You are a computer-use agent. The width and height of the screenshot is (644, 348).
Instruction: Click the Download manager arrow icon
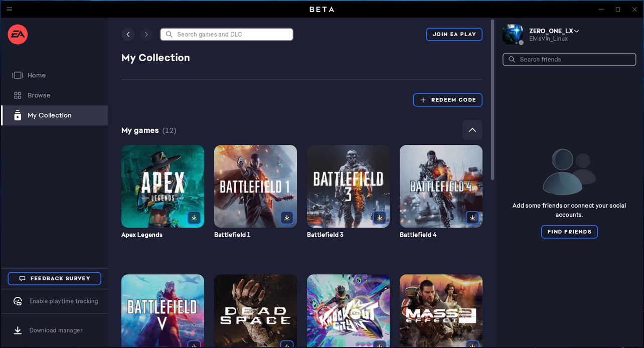(x=18, y=330)
